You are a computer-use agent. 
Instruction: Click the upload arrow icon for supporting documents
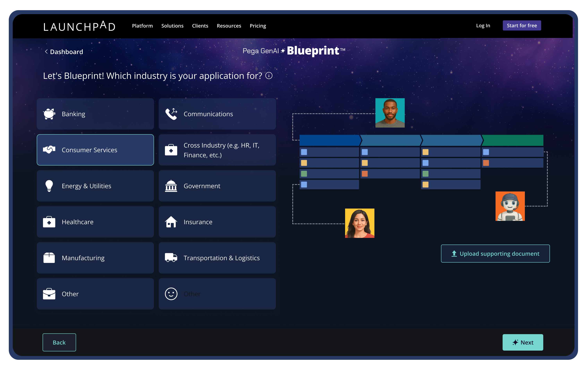[x=454, y=253]
